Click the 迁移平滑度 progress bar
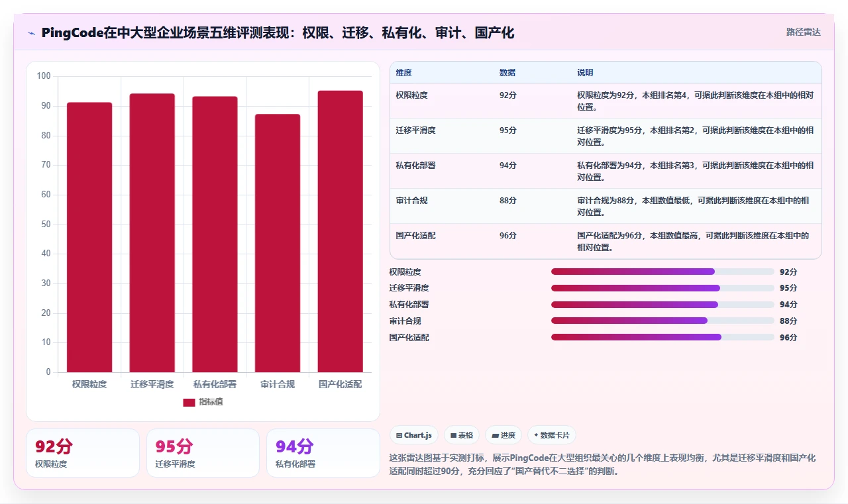Screen dimensions: 848x504 [x=662, y=288]
